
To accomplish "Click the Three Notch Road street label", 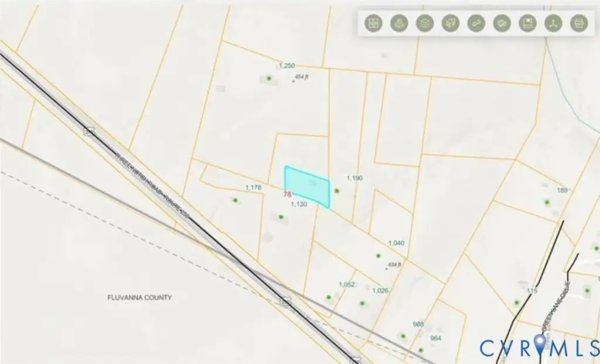I will (152, 186).
